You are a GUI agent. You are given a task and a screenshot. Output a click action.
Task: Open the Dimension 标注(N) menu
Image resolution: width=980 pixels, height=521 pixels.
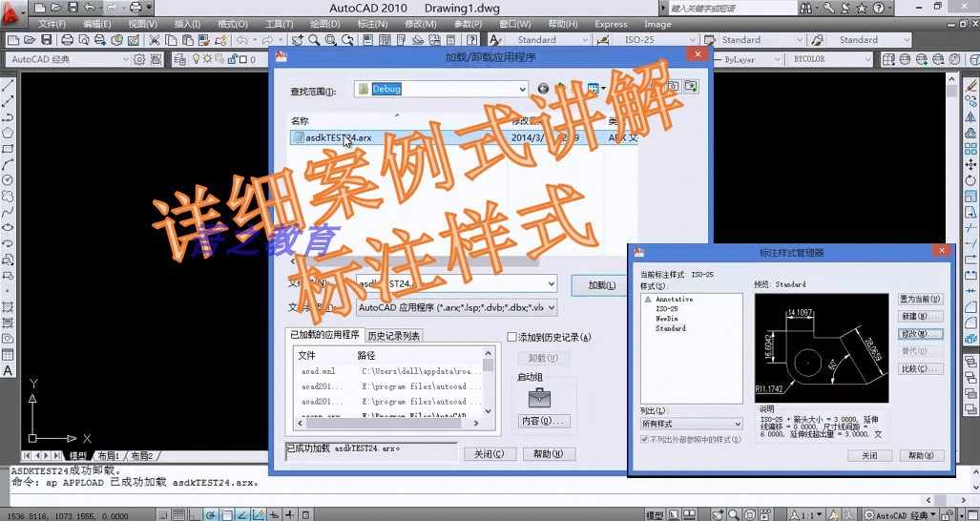(372, 25)
